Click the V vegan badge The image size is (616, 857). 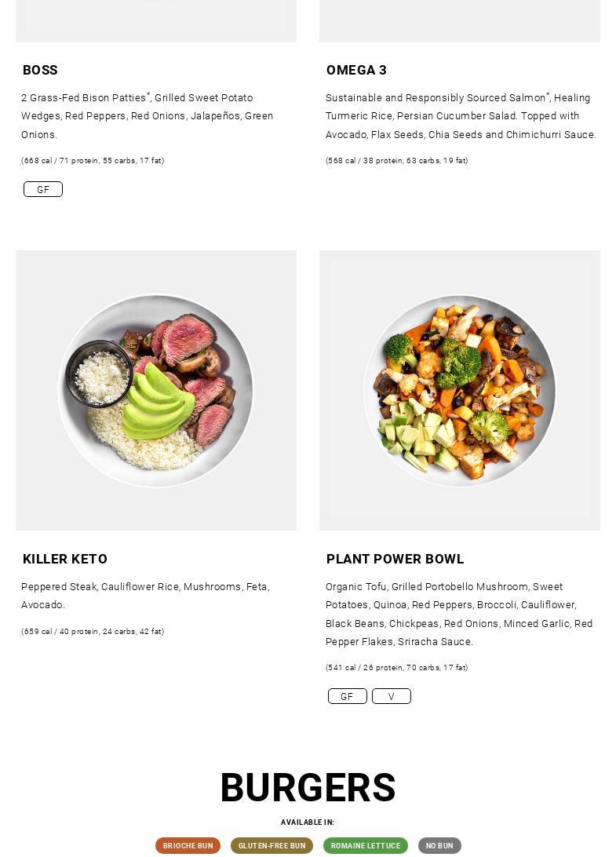point(392,696)
